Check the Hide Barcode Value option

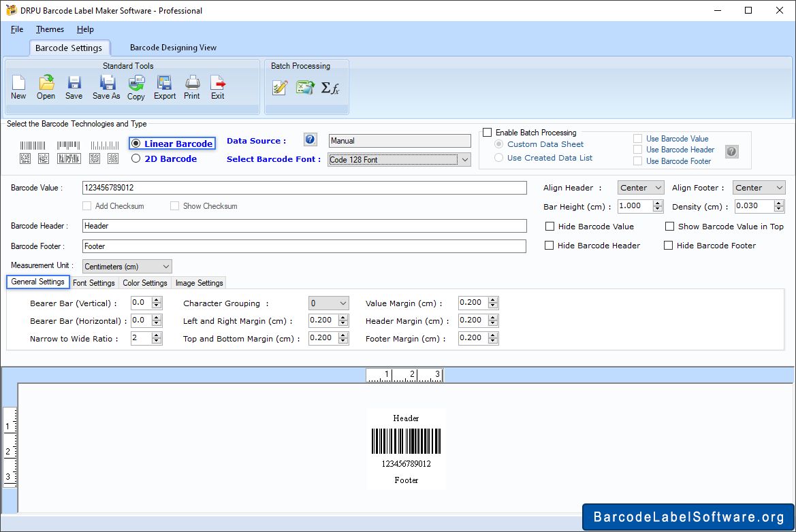click(550, 226)
